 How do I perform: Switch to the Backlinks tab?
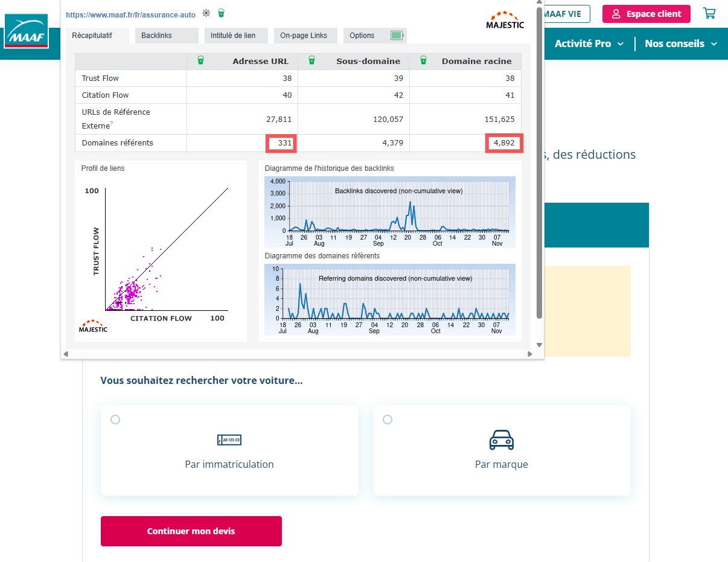click(x=157, y=36)
